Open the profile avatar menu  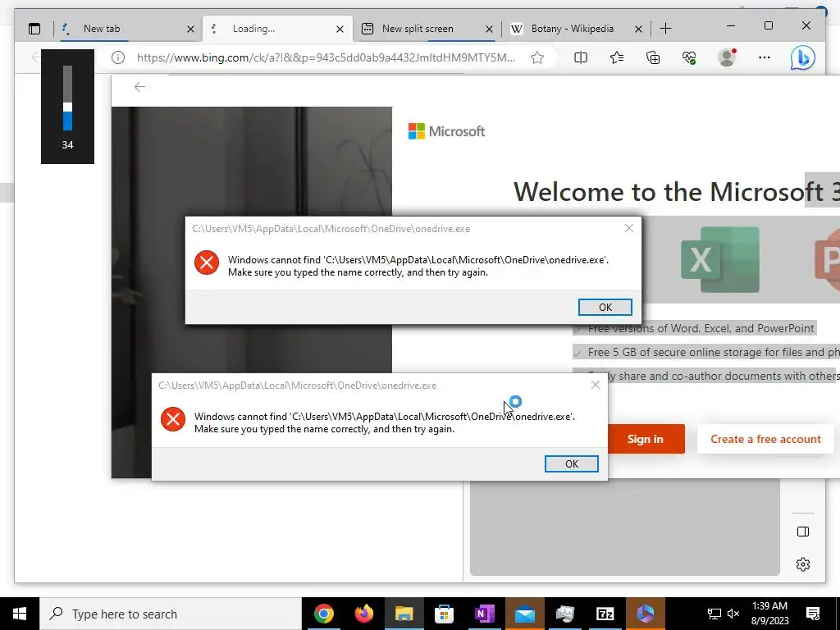coord(727,57)
